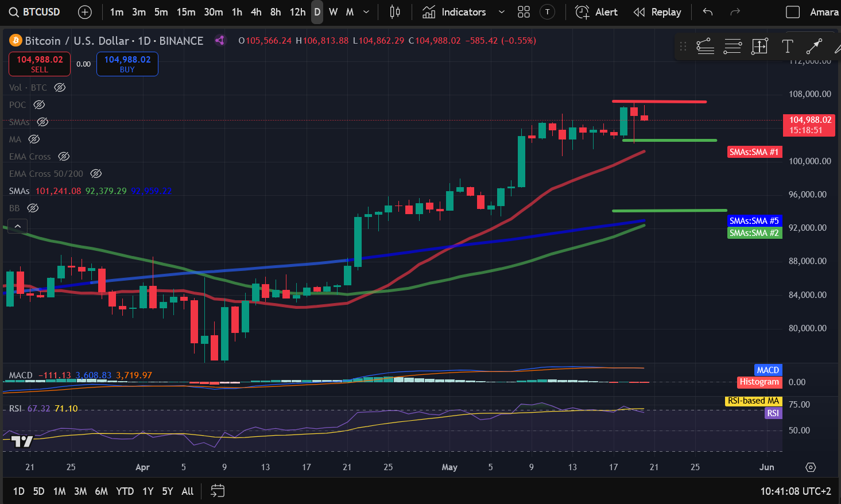Image resolution: width=841 pixels, height=504 pixels.
Task: Click the Histogram scale label
Action: point(759,382)
